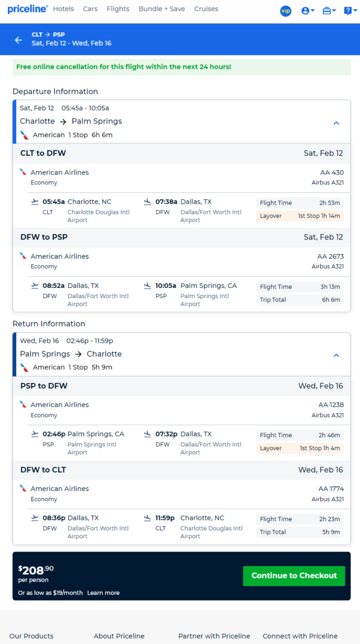Open Bundle + Save
This screenshot has width=360, height=644.
point(162,9)
